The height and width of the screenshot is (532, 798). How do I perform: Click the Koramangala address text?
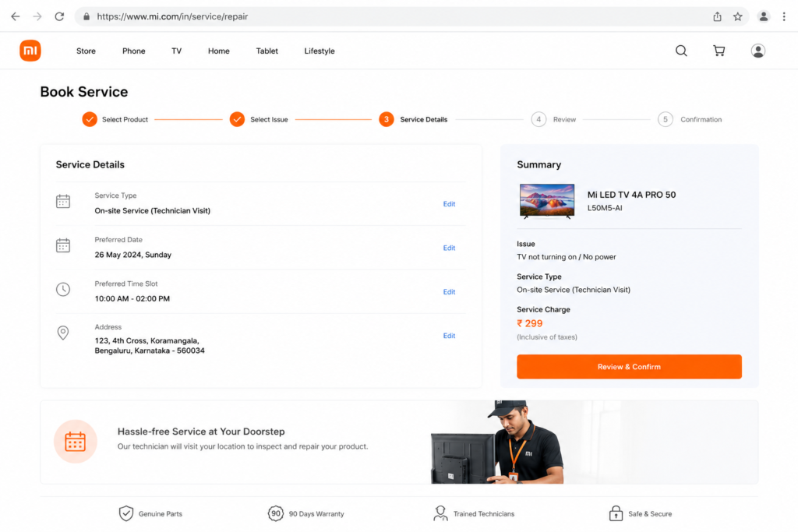tap(150, 346)
